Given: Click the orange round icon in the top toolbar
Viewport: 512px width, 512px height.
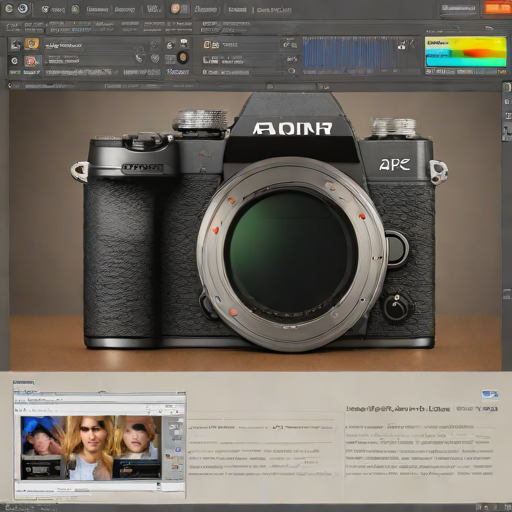Looking at the screenshot, I should coord(175,9).
